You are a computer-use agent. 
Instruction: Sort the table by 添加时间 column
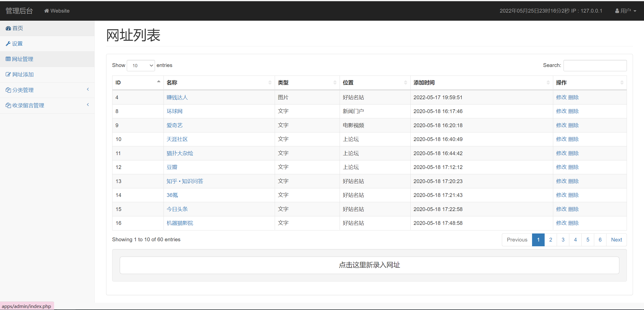(x=481, y=83)
